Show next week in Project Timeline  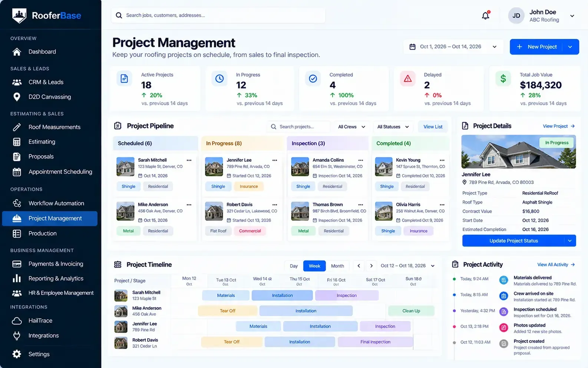click(371, 266)
